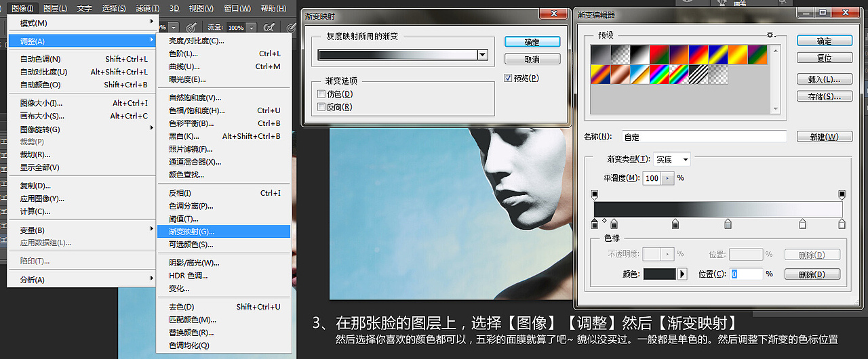868x359 pixels.
Task: Select the first dark gray gradient preset
Action: pyautogui.click(x=601, y=55)
